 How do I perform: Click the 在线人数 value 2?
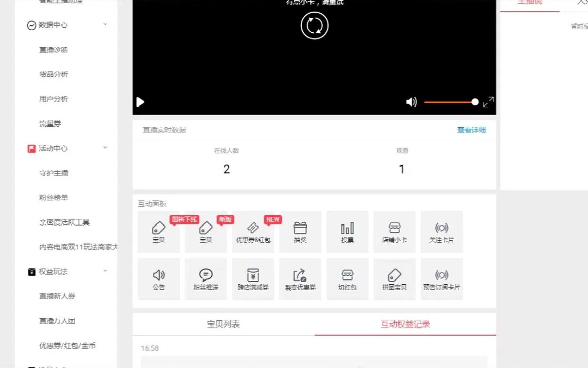point(227,169)
